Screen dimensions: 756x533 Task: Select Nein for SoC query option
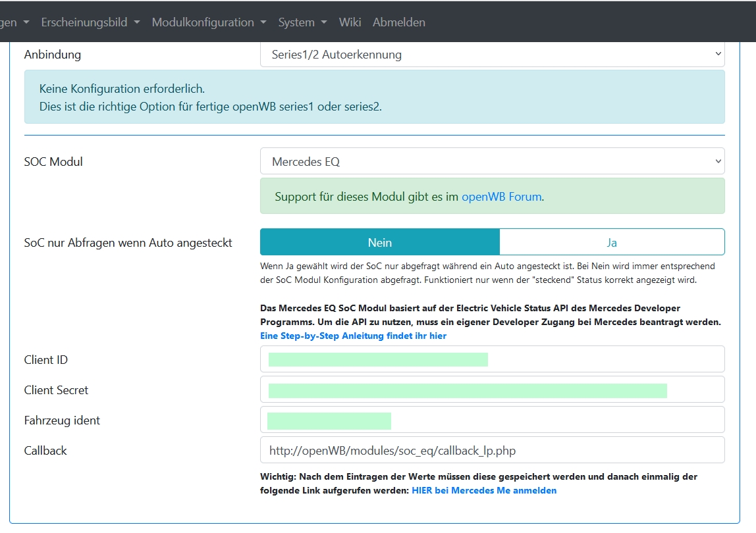380,242
